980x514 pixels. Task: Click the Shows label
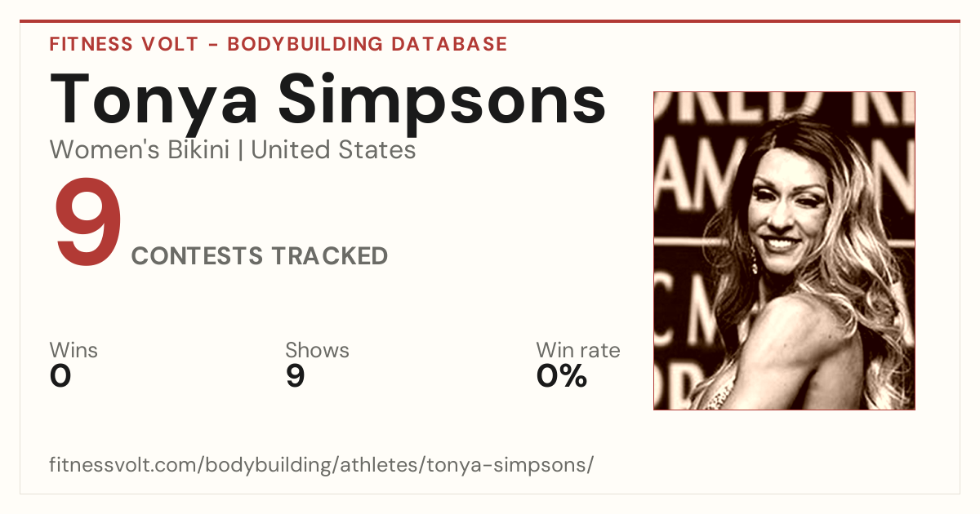tap(317, 351)
